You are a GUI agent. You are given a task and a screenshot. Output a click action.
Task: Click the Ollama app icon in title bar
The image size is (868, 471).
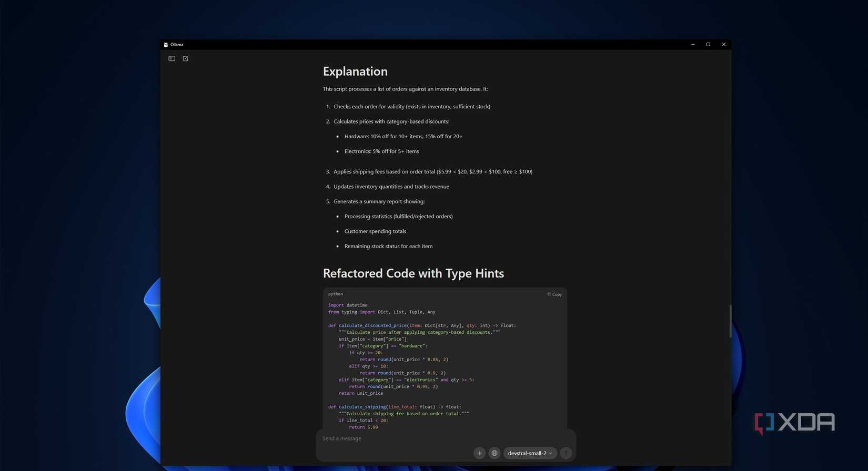(x=166, y=45)
